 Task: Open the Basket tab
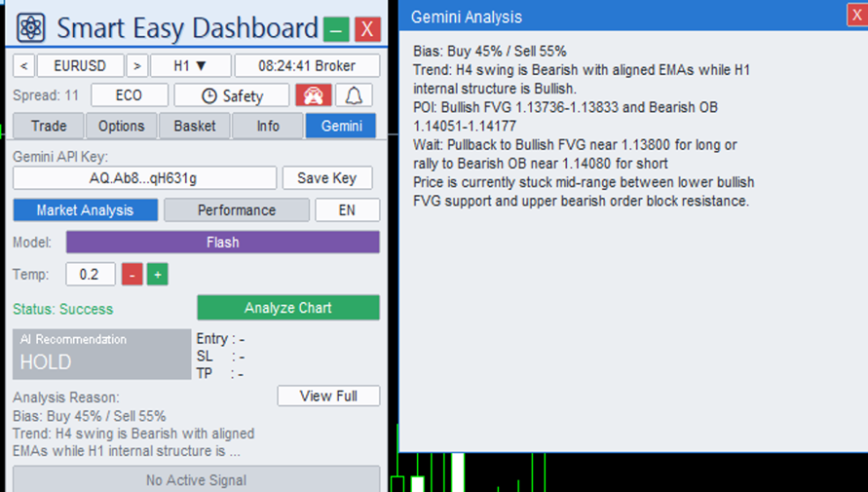tap(195, 127)
